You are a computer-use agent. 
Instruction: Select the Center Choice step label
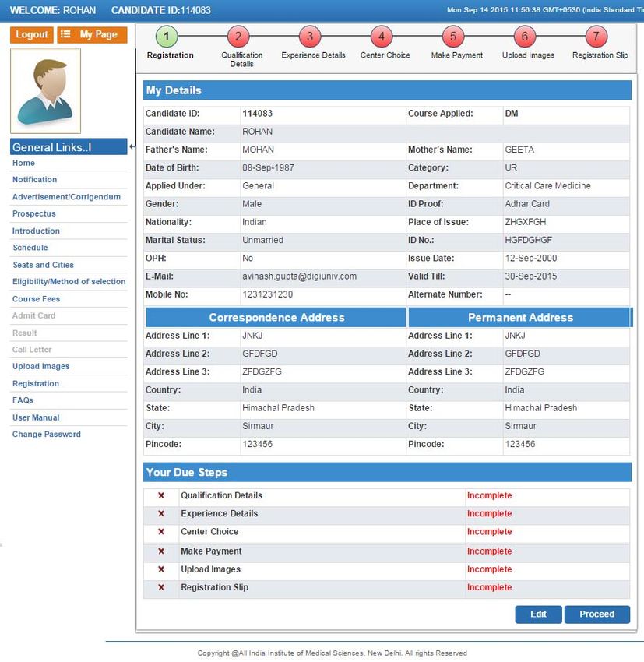(x=385, y=55)
